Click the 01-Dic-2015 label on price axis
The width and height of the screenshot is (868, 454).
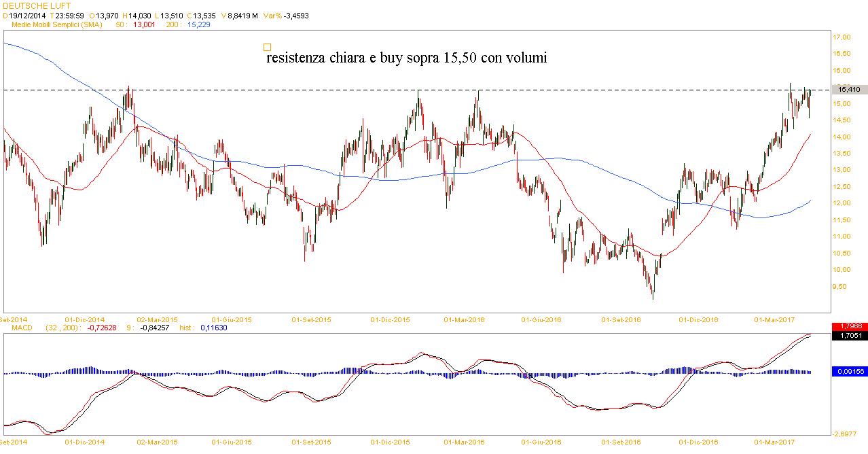tap(391, 319)
